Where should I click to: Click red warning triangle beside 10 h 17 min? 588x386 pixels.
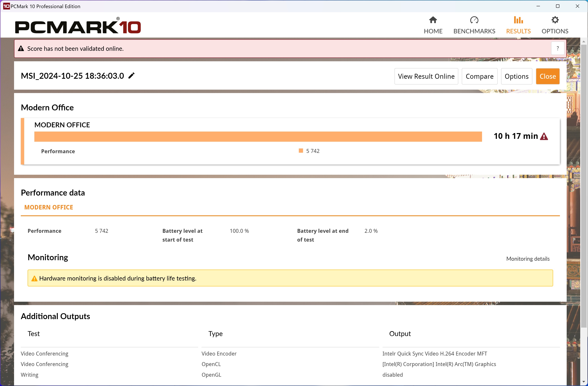544,136
